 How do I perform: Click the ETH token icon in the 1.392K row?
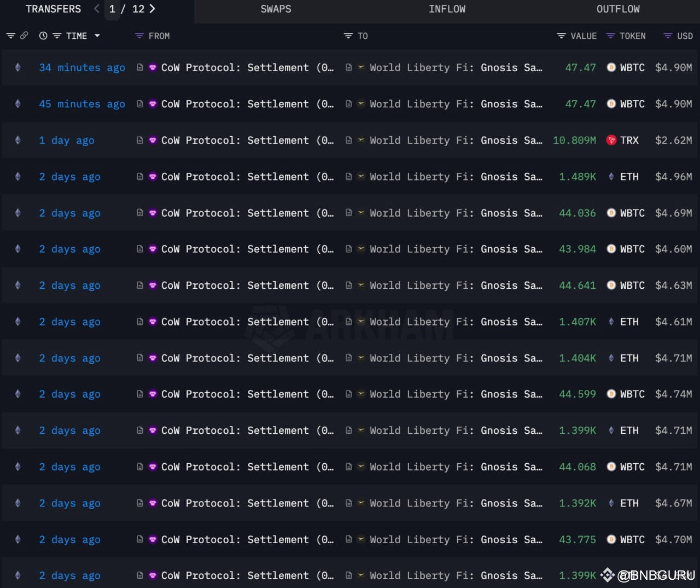point(611,503)
